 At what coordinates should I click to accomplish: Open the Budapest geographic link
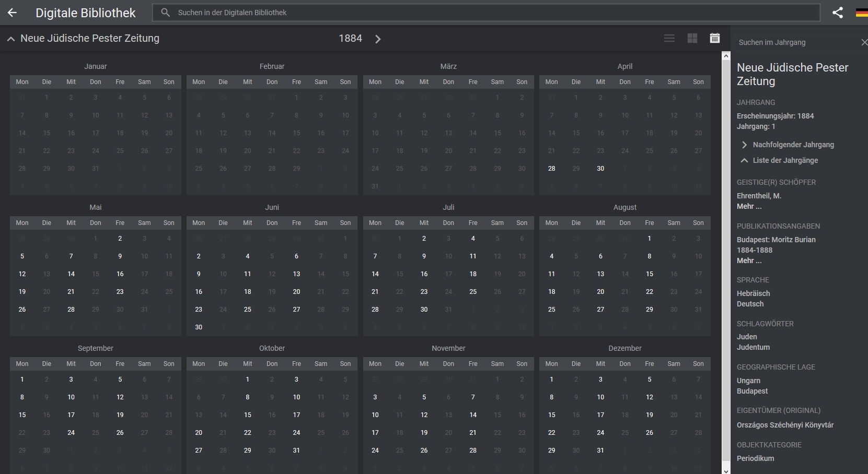(752, 391)
